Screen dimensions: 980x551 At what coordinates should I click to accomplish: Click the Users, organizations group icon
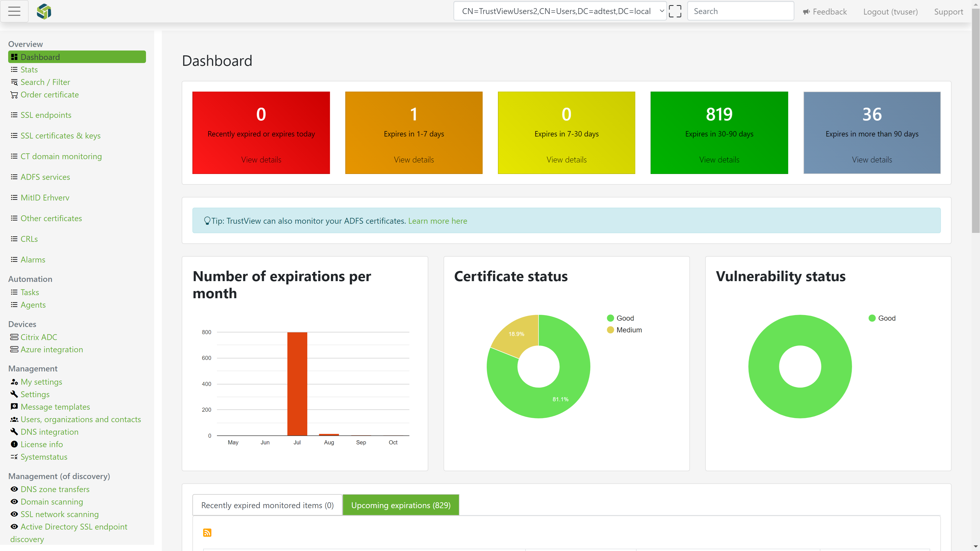click(x=15, y=419)
